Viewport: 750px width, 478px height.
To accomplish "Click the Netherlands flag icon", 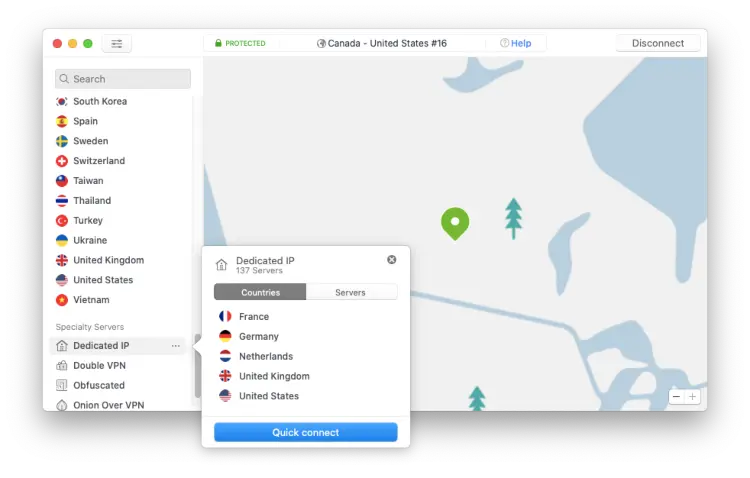I will (225, 356).
